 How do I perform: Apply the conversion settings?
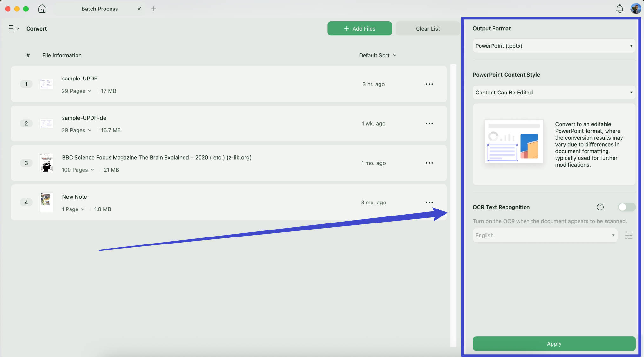pyautogui.click(x=554, y=344)
